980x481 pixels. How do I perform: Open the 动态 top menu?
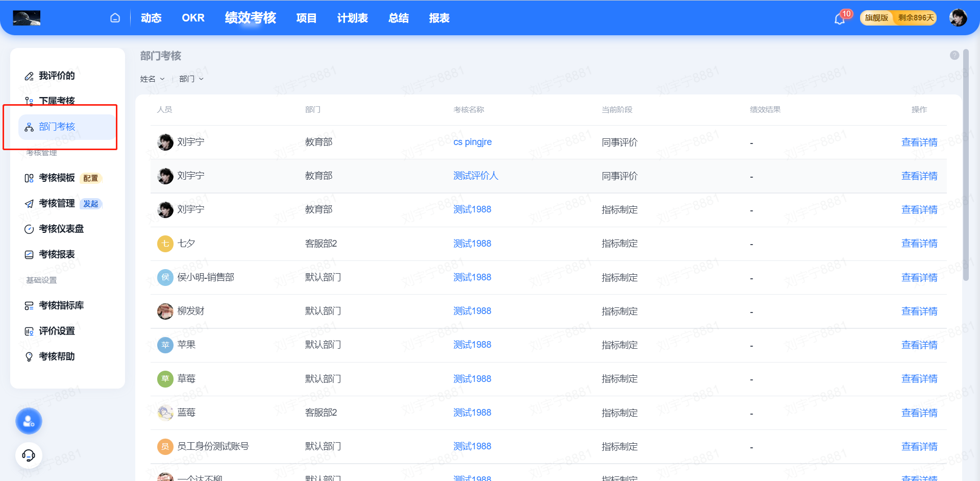tap(151, 18)
